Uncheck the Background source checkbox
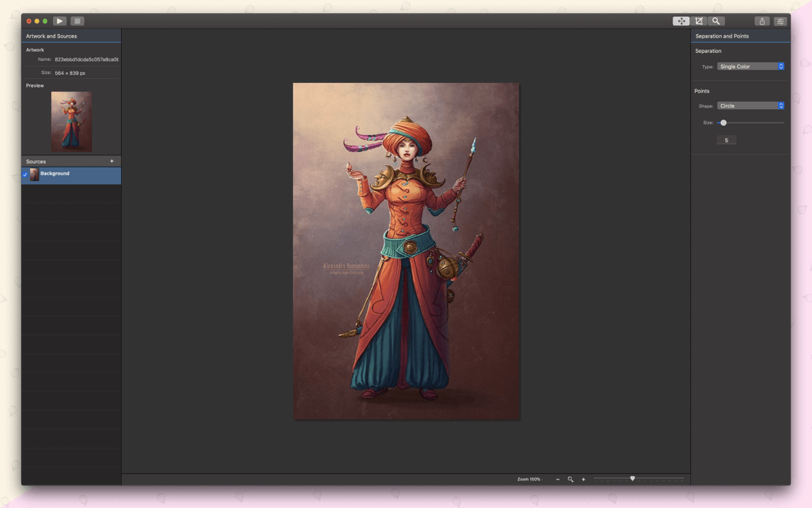 click(25, 175)
